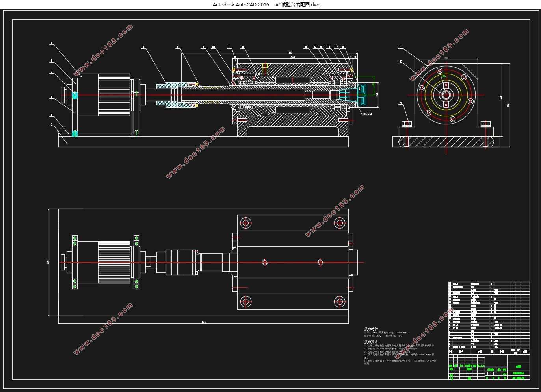The image size is (541, 392).
Task: Click the A0试验台装配图.dwg file name in title
Action: 298,5
